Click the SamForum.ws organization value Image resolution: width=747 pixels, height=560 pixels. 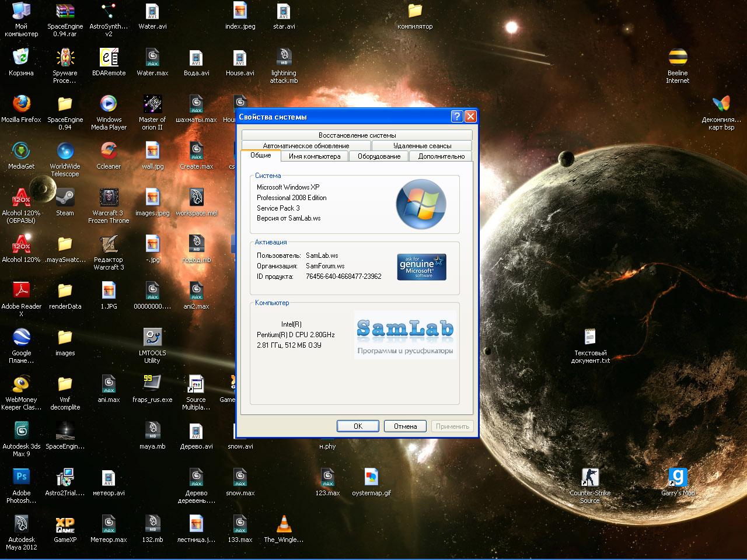coord(325,266)
